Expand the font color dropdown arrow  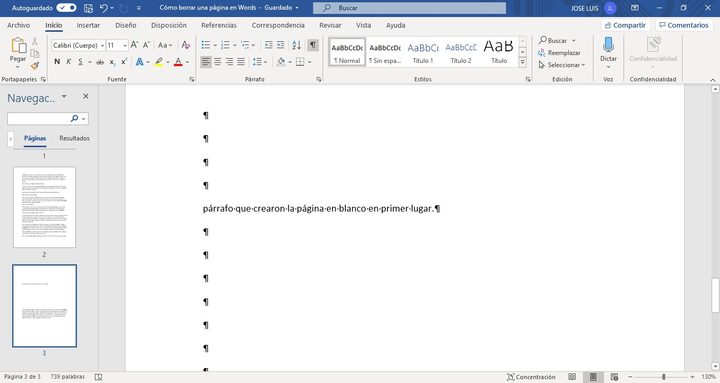click(x=187, y=62)
